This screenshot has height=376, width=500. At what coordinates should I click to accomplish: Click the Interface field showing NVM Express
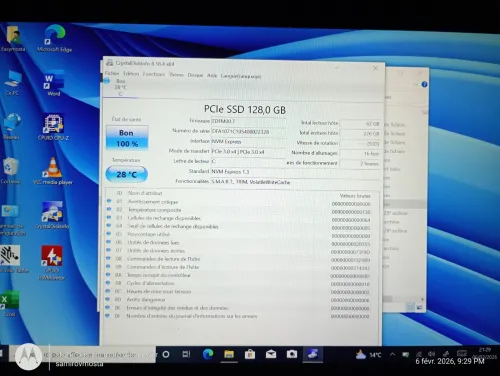coord(248,141)
